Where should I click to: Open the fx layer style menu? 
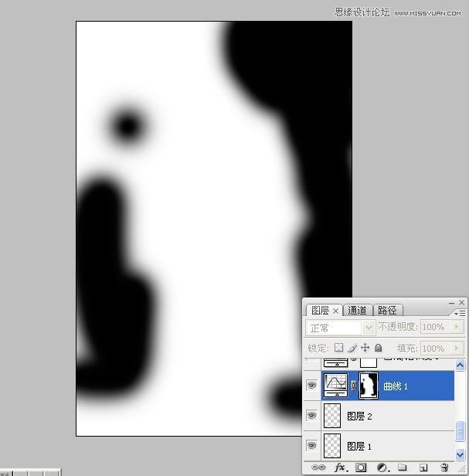[x=338, y=467]
